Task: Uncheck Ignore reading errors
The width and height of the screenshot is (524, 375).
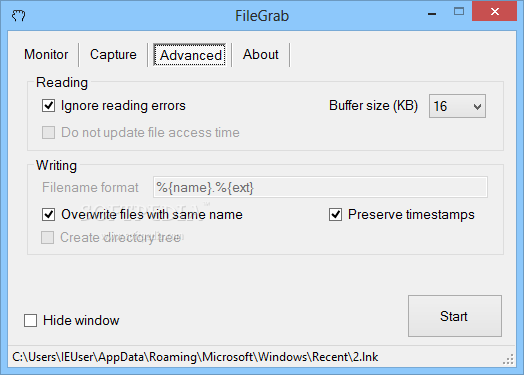Action: 48,106
